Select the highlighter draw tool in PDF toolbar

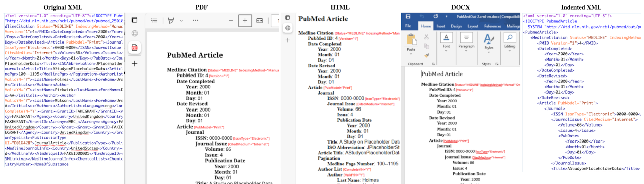coord(171,21)
